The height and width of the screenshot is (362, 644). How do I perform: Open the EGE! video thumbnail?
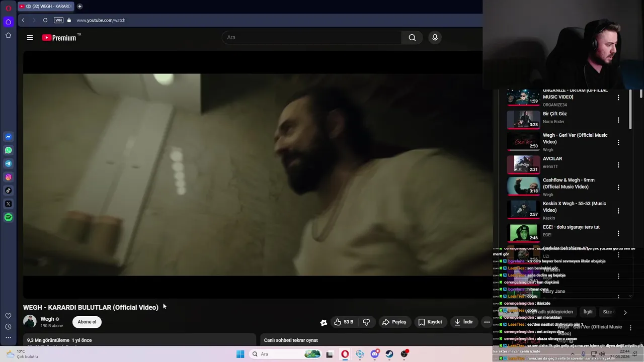click(x=523, y=233)
